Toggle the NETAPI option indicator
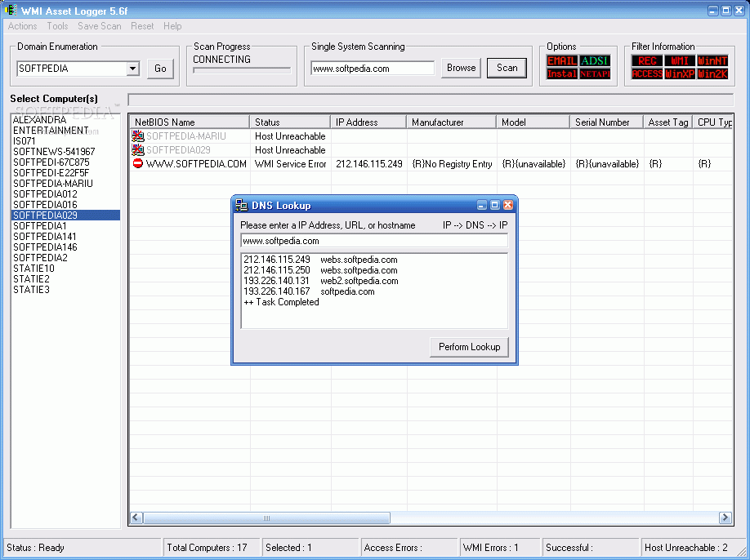Viewport: 750px width, 560px height. coord(595,73)
